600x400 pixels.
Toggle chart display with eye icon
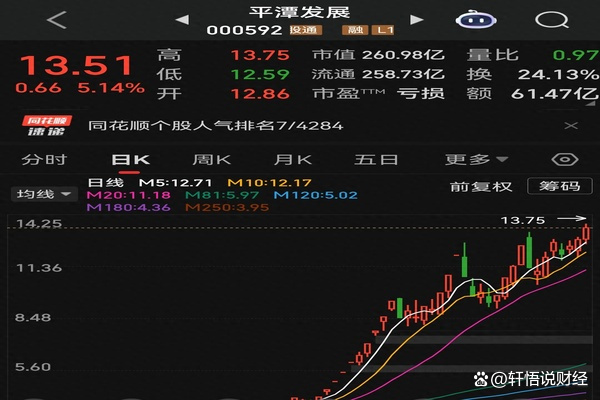[567, 159]
